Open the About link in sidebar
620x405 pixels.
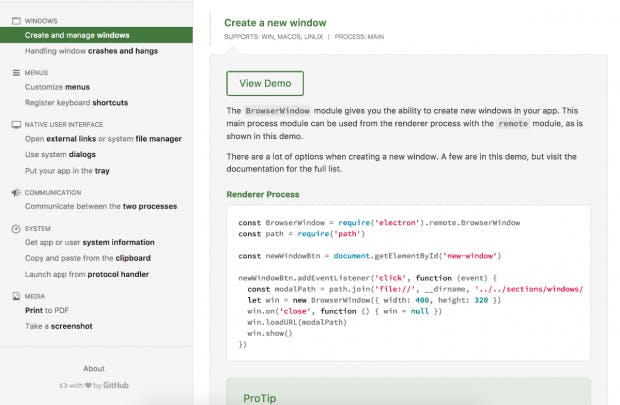coord(94,369)
